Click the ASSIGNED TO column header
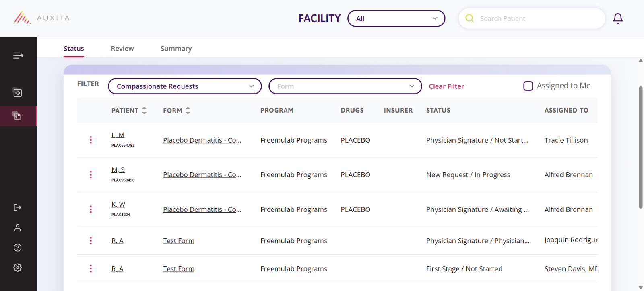This screenshot has height=291, width=644. [x=566, y=110]
